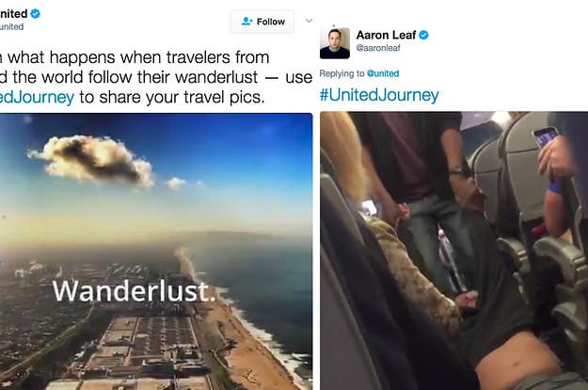
Task: Click the Aaron Leaf display name
Action: [386, 35]
